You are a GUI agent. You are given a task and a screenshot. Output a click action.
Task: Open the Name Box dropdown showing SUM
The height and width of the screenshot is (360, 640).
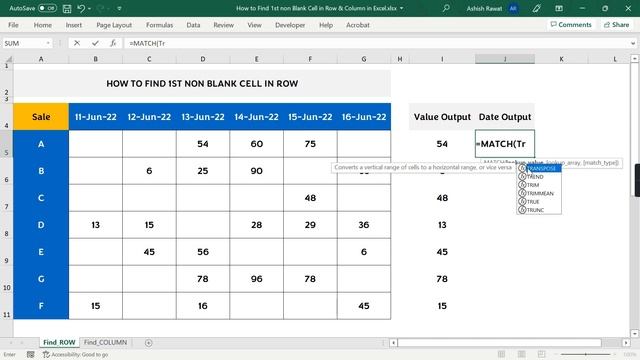coord(48,43)
